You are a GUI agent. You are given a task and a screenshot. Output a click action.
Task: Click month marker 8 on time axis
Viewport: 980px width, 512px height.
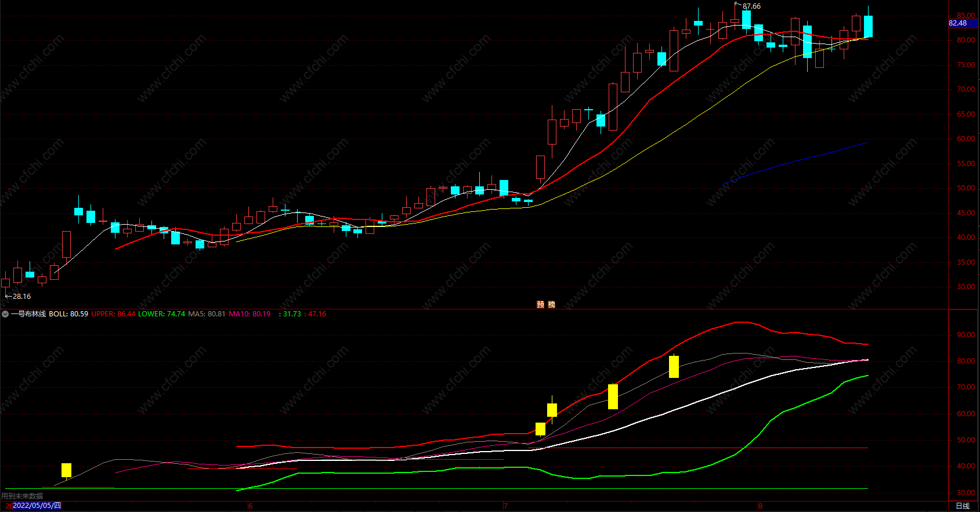[x=760, y=506]
